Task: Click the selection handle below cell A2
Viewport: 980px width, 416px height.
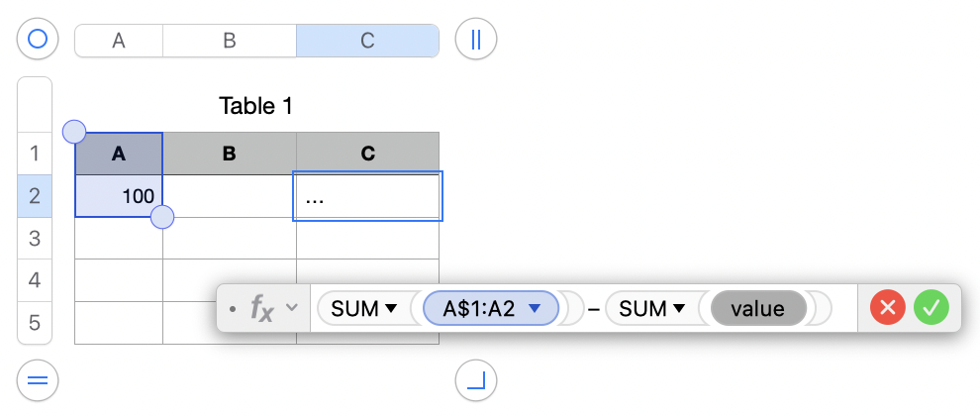Action: pyautogui.click(x=162, y=217)
